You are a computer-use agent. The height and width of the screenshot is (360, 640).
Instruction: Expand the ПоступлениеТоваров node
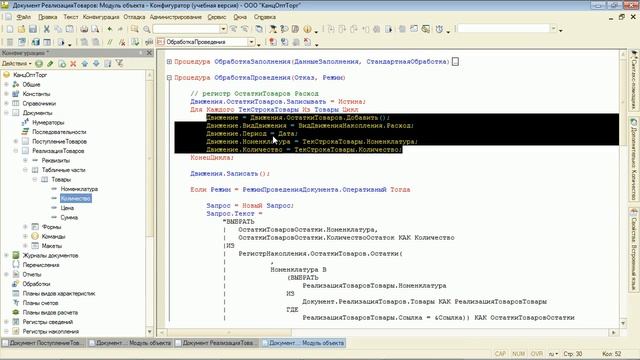[16, 141]
